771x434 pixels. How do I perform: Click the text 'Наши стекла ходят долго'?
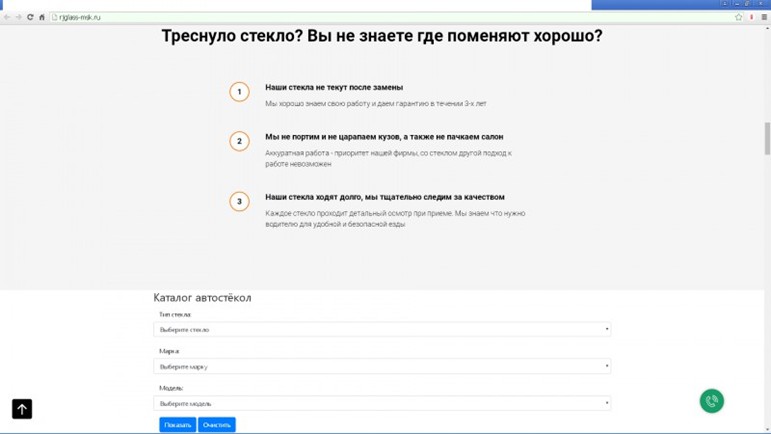pos(314,197)
